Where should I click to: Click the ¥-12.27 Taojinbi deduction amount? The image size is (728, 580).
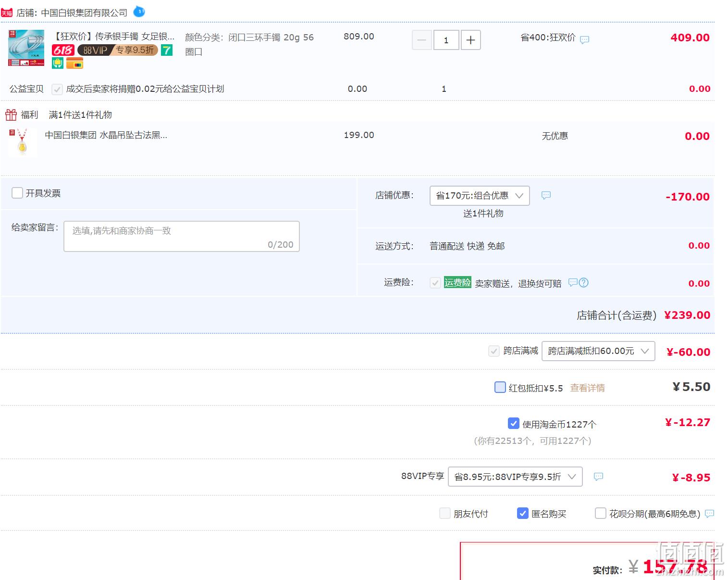coord(688,422)
